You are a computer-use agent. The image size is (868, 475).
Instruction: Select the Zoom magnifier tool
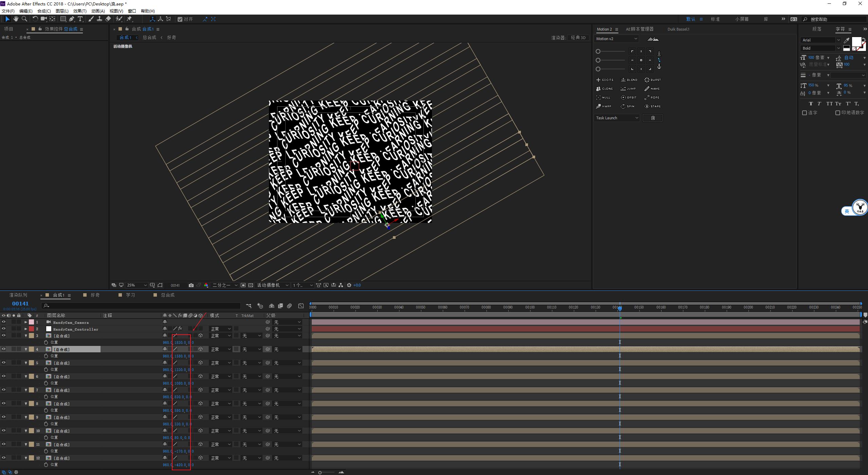pos(24,19)
